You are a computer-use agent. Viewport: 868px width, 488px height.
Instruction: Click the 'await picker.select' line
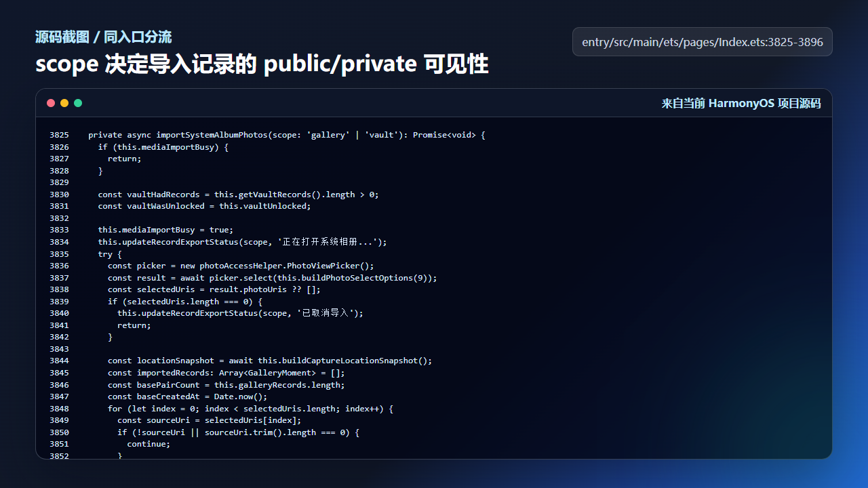pos(273,278)
